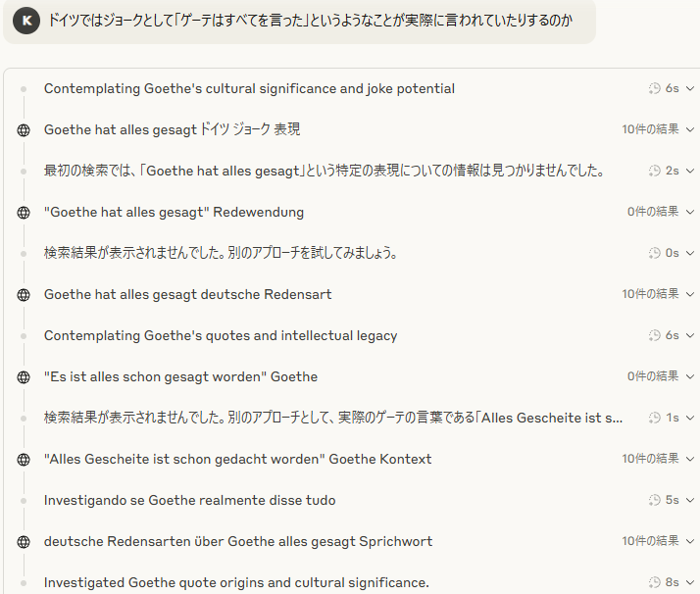Expand chevron for 'Investigated Goethe quote origins'
This screenshot has width=700, height=594.
pyautogui.click(x=690, y=582)
